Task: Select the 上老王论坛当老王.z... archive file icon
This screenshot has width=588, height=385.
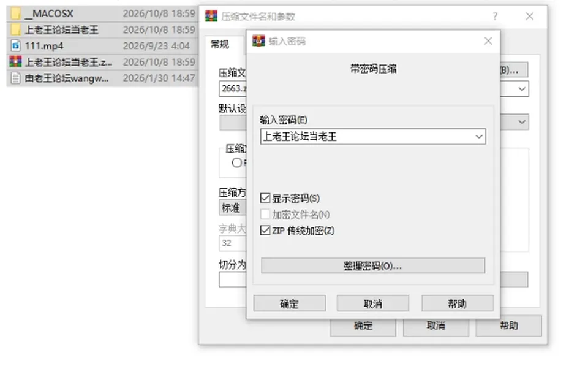Action: [x=15, y=61]
